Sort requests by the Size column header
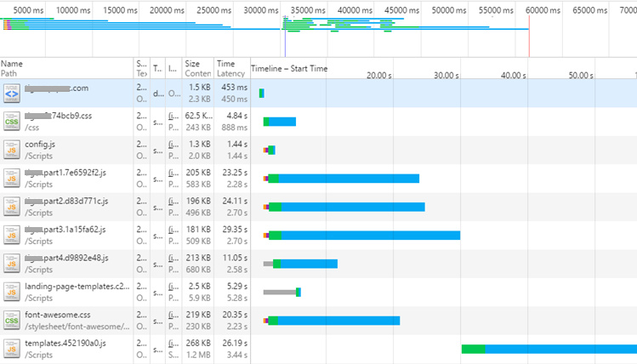The height and width of the screenshot is (364, 637). 192,64
